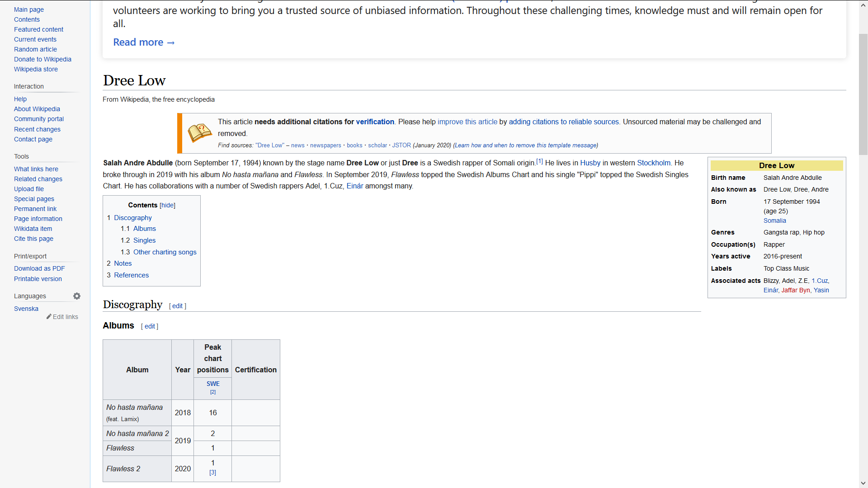The image size is (868, 488).
Task: Open the Wikidata item
Action: pos(33,229)
